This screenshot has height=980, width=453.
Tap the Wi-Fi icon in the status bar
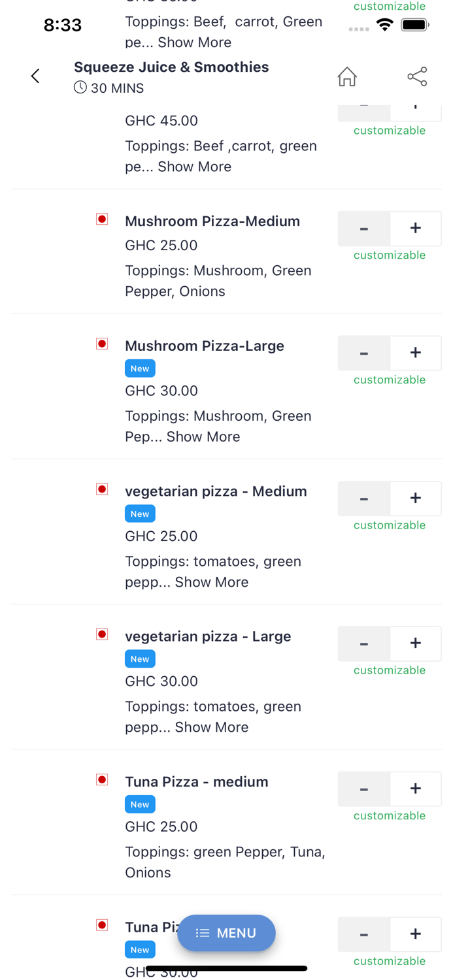[384, 24]
